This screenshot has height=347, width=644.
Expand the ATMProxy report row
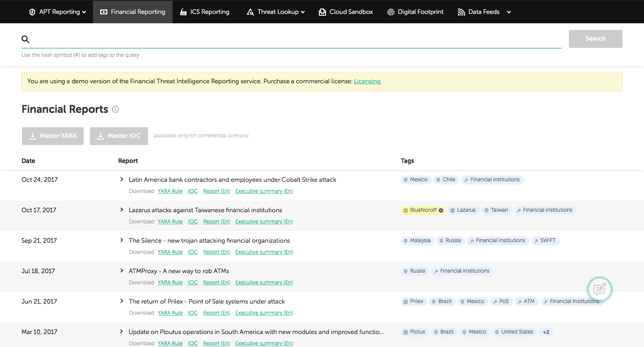point(121,271)
